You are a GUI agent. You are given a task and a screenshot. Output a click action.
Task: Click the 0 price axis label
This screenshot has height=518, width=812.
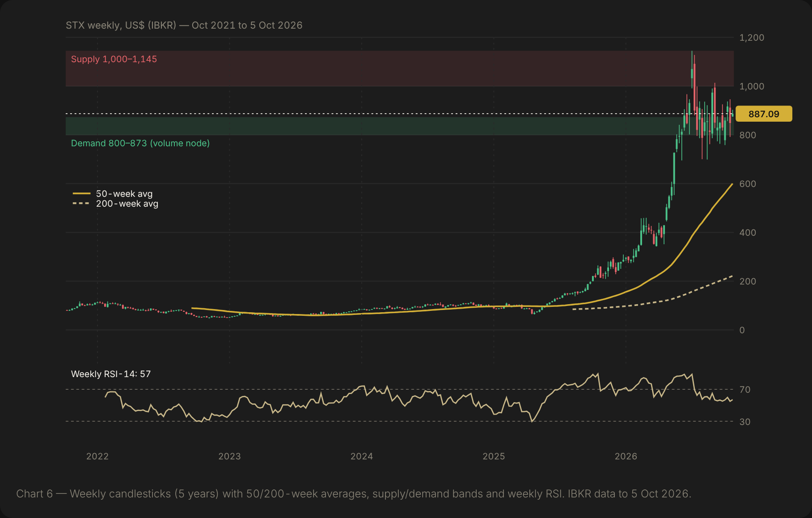pos(742,330)
